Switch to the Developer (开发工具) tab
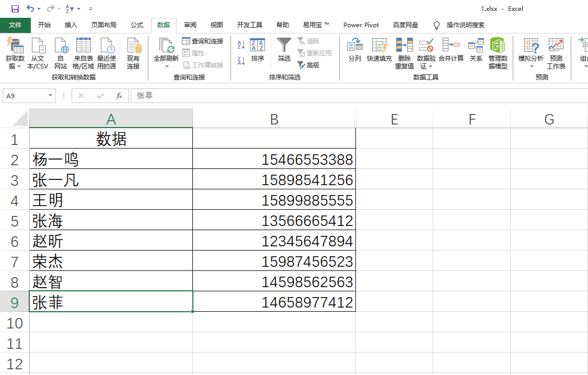Viewport: 588px width, 375px height. click(250, 25)
